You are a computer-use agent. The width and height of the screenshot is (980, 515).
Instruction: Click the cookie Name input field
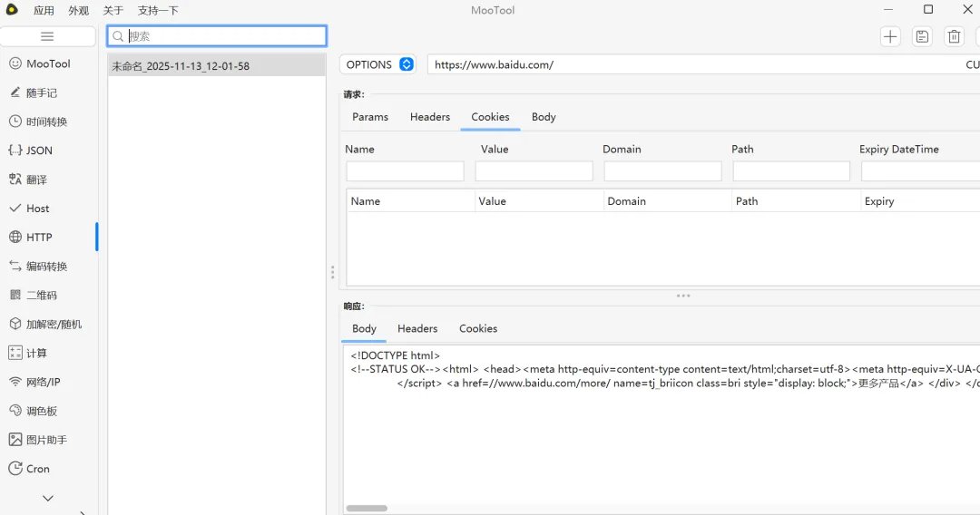pos(405,171)
